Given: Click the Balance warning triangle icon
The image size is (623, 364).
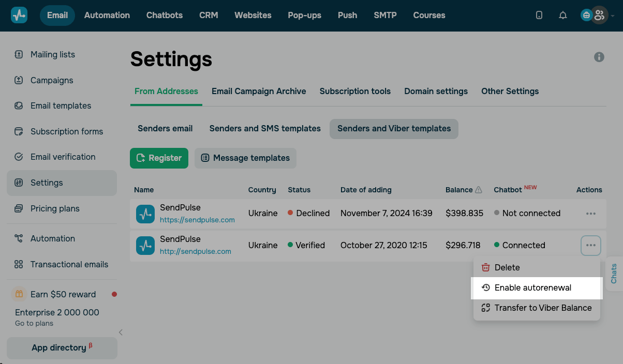Looking at the screenshot, I should tap(479, 190).
